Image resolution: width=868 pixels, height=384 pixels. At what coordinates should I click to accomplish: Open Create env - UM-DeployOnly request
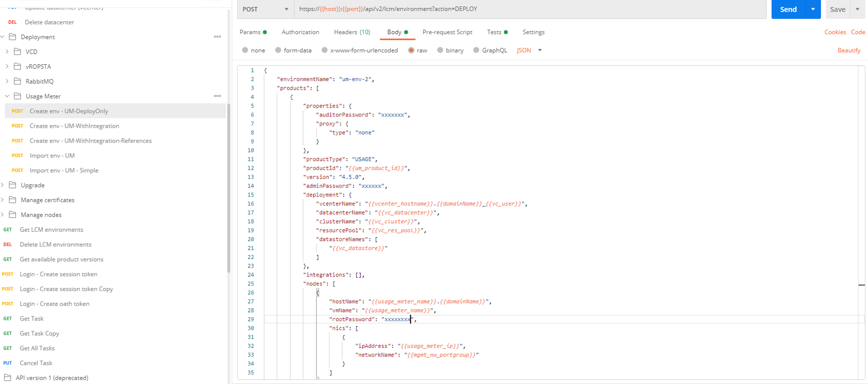(115, 111)
